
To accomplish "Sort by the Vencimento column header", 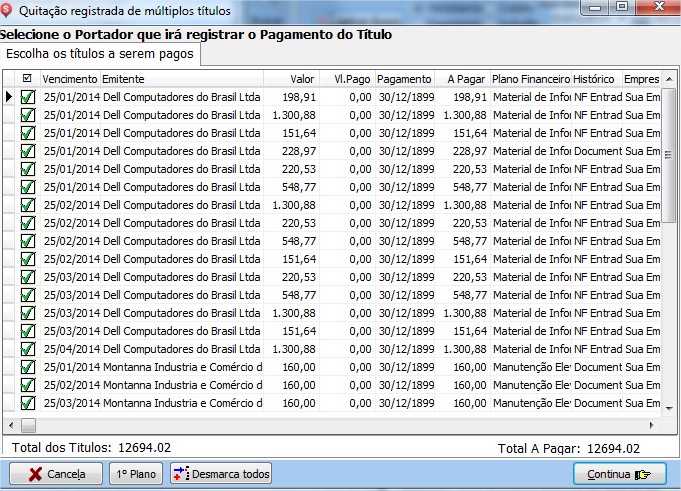I will coord(70,79).
